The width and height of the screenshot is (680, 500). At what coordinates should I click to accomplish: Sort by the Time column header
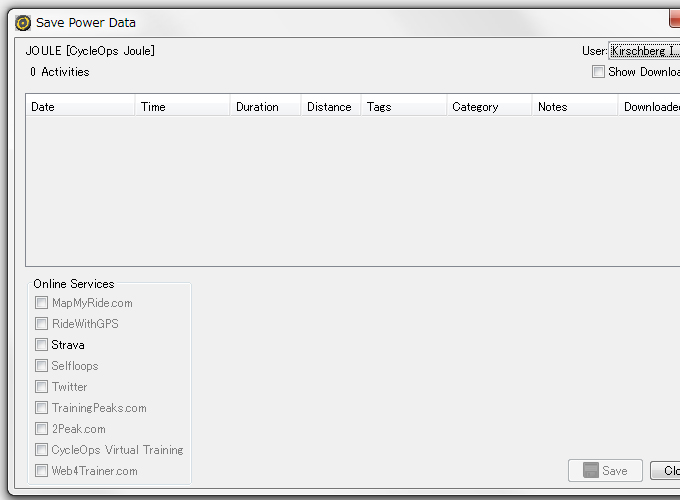(182, 107)
